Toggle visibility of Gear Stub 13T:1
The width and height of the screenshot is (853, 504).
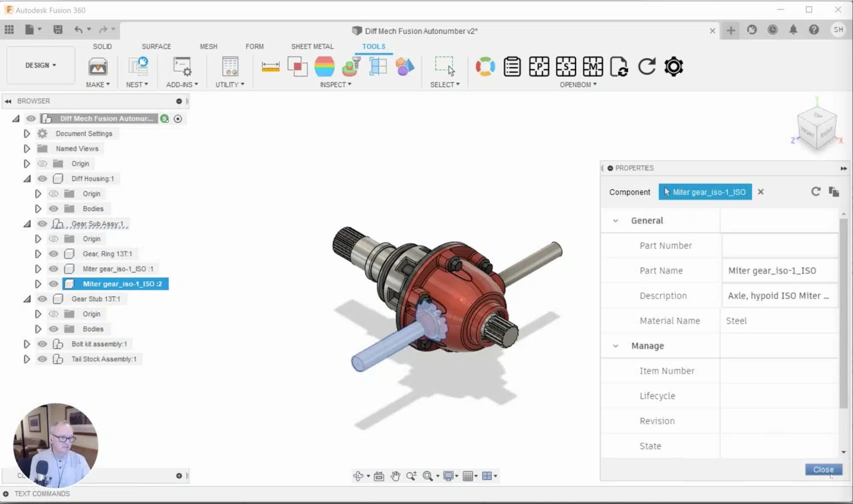click(x=42, y=299)
